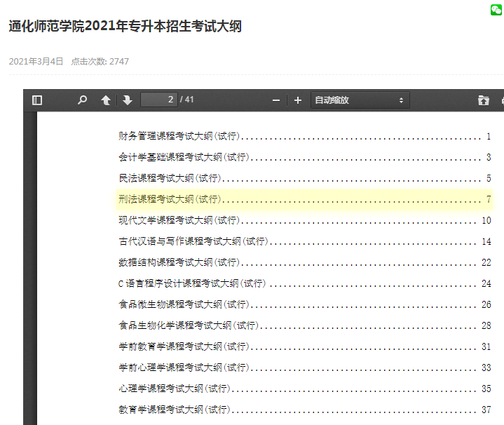Click the view count 点击次数: 2747

click(100, 62)
